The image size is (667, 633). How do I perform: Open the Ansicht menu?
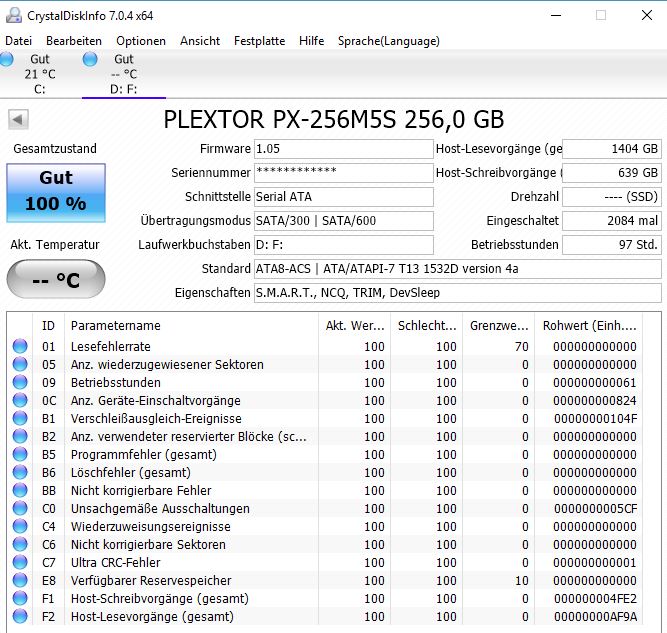pyautogui.click(x=200, y=41)
